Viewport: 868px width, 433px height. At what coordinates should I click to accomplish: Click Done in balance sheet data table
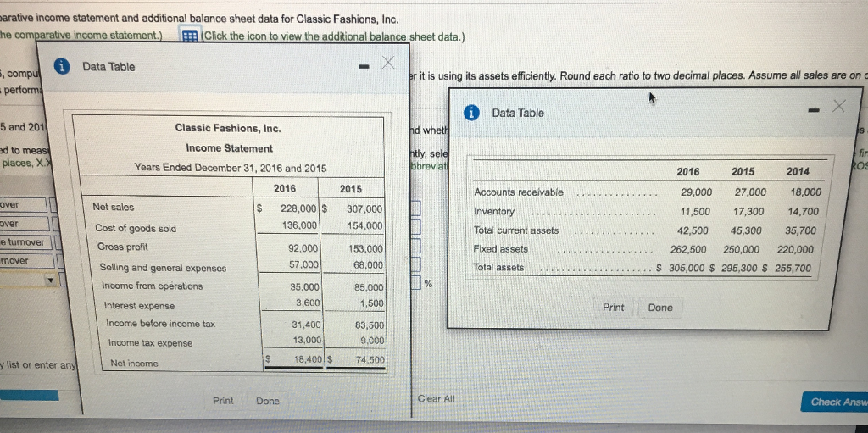pyautogui.click(x=659, y=308)
